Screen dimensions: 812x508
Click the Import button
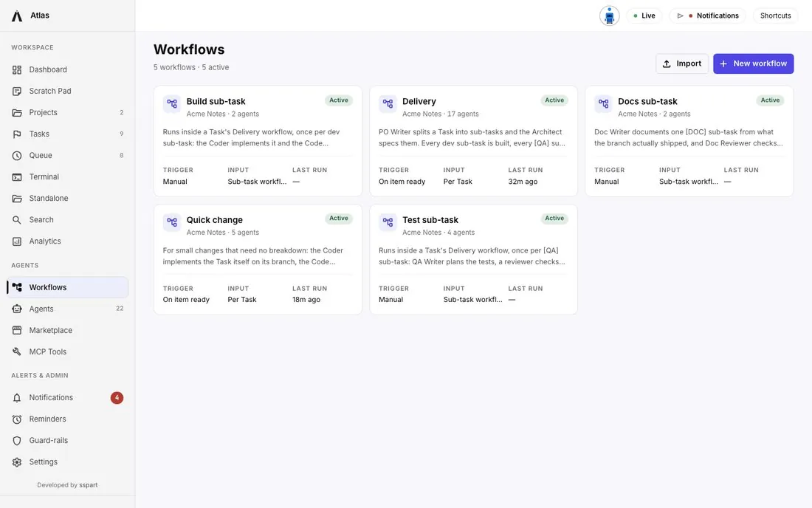[x=682, y=63]
